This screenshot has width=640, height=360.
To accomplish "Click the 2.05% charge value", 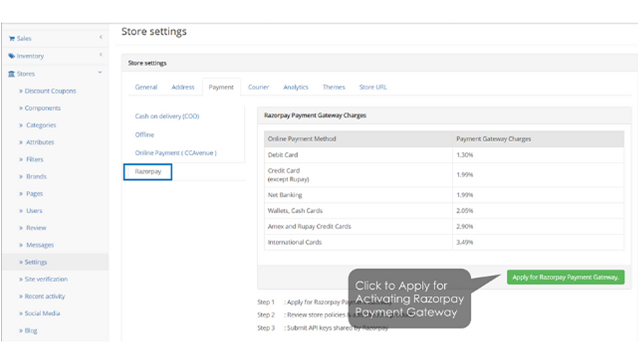I will [x=464, y=211].
